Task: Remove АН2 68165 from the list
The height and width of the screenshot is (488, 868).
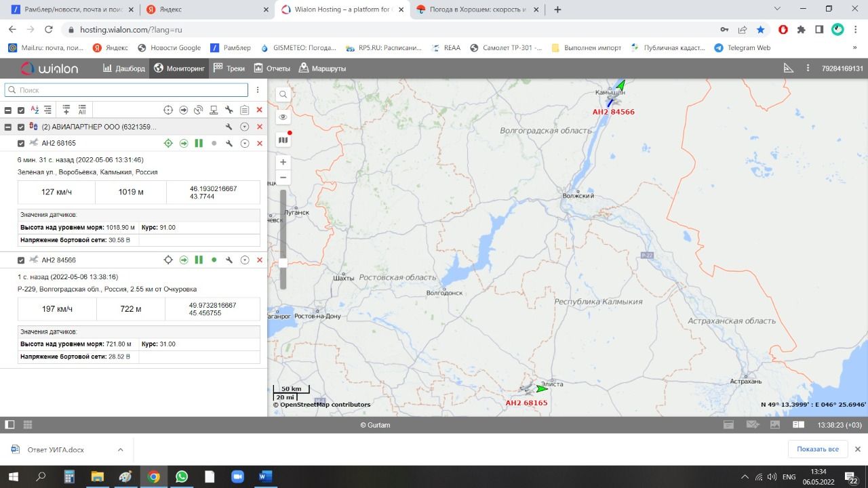Action: (x=259, y=144)
